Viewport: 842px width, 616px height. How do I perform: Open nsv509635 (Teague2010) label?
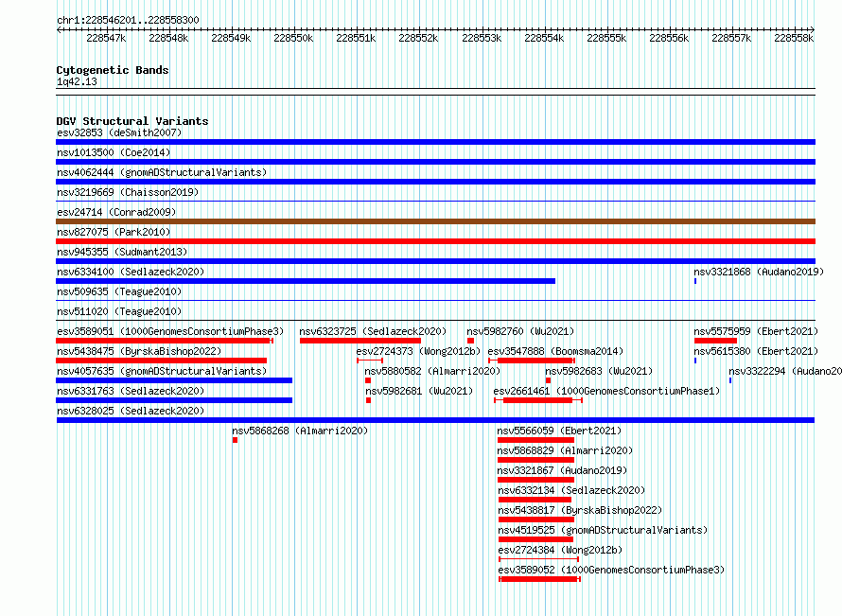[x=119, y=291]
